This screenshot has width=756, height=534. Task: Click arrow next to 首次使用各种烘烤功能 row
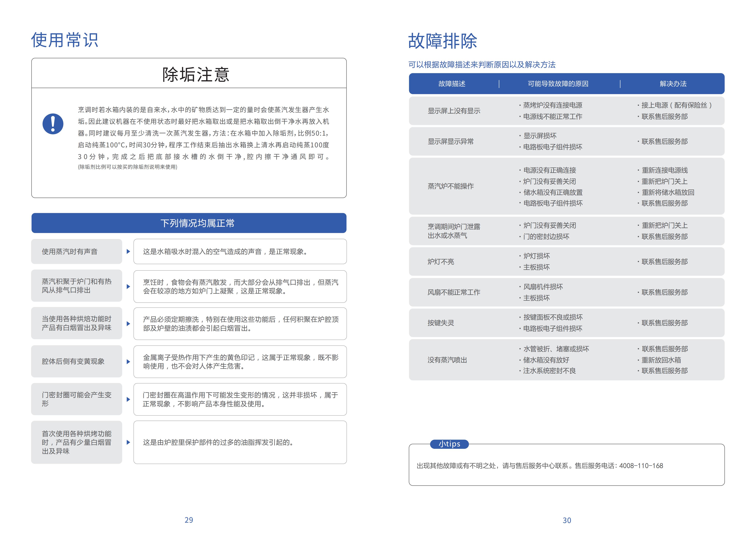(128, 442)
